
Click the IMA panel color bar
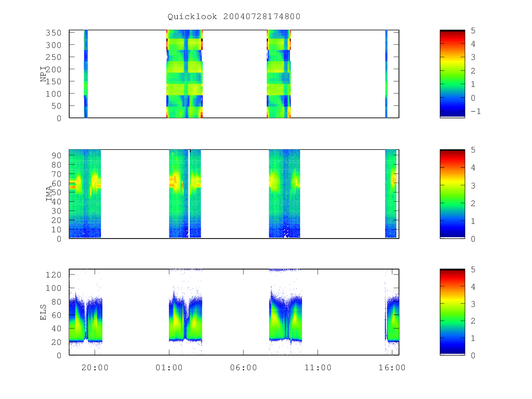pos(452,194)
